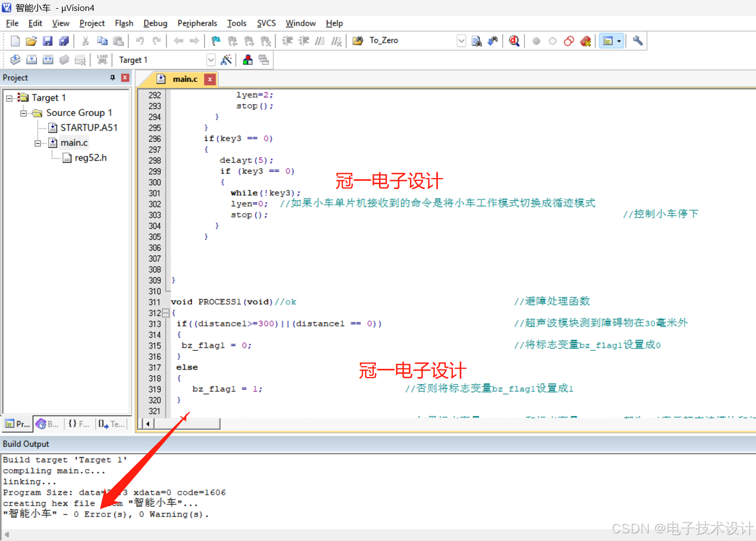Viewport: 756px width, 541px height.
Task: Start or stop the debug session icon
Action: [x=514, y=41]
